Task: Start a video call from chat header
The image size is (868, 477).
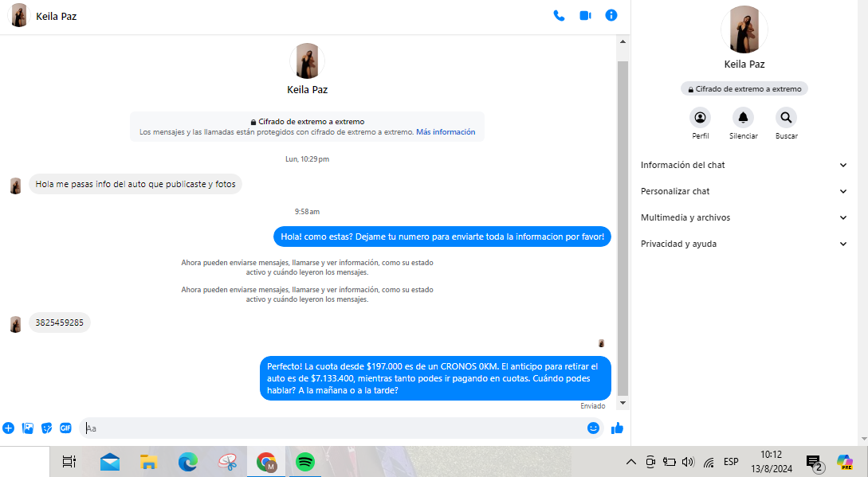Action: [x=585, y=15]
